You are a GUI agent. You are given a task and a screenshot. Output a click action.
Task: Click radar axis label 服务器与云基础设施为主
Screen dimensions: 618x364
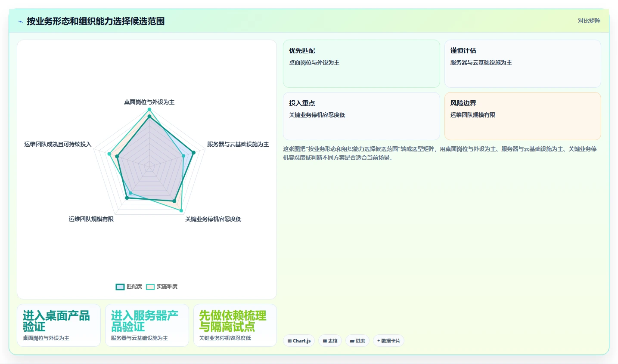tap(238, 144)
